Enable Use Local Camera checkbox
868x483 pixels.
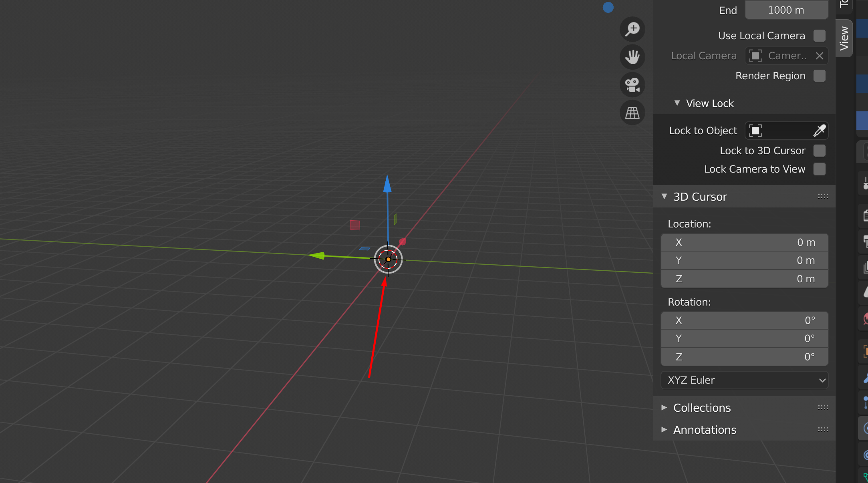click(819, 36)
